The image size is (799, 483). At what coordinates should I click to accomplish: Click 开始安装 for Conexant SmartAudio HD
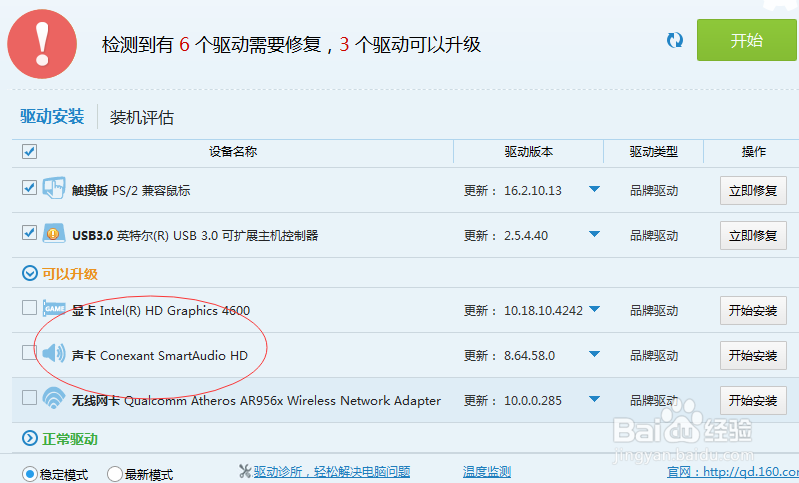coord(753,355)
